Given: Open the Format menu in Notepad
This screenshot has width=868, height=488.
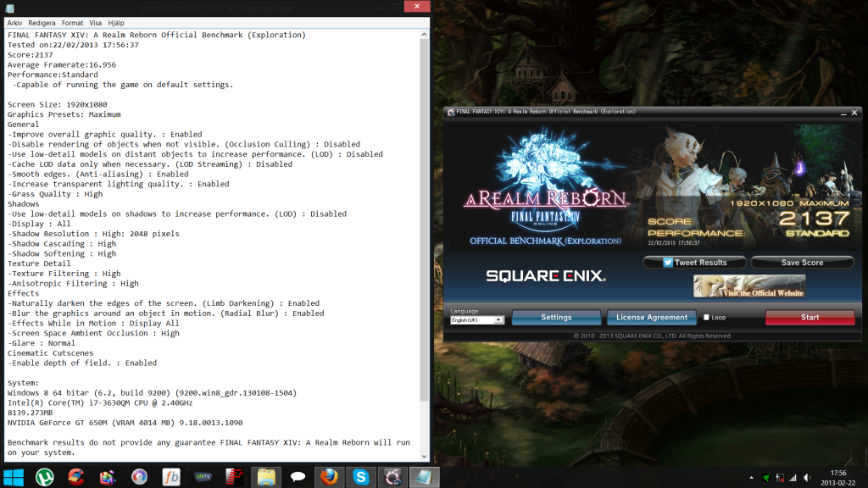Looking at the screenshot, I should 73,23.
